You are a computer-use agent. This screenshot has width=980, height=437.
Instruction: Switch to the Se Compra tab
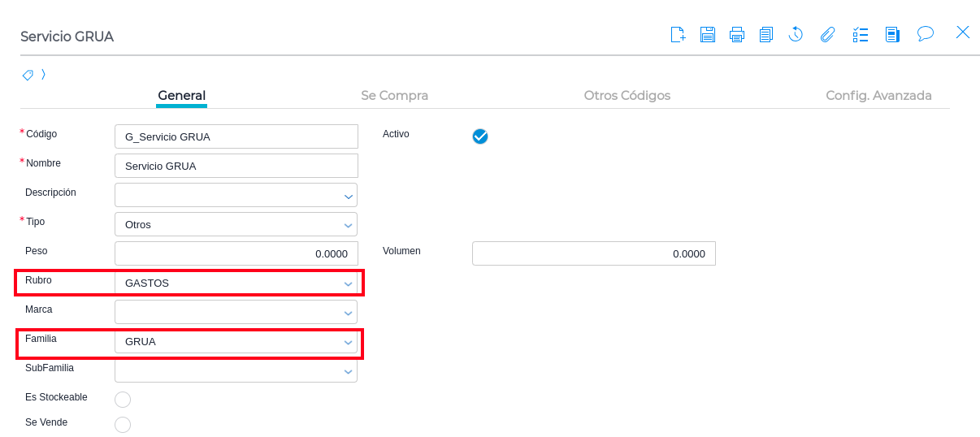pos(394,95)
